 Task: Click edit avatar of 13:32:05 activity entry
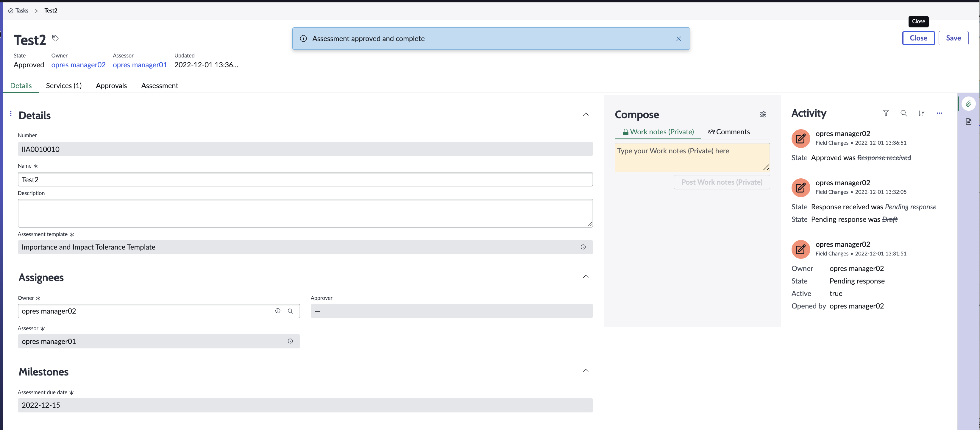click(800, 188)
